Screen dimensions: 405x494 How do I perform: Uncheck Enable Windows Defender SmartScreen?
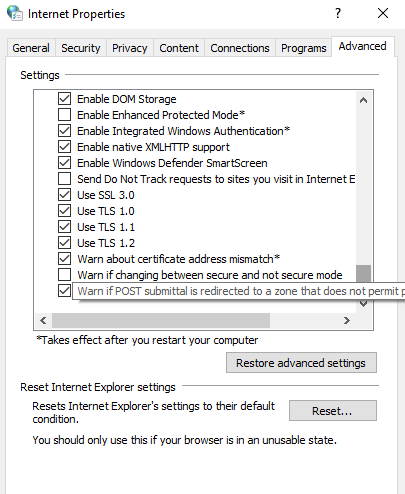click(64, 163)
